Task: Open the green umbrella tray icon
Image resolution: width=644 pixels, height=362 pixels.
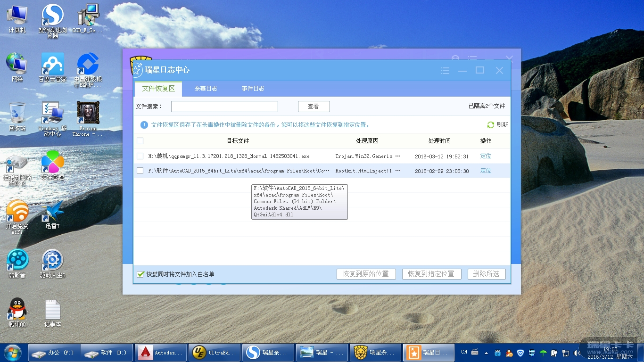Action: pos(543,353)
